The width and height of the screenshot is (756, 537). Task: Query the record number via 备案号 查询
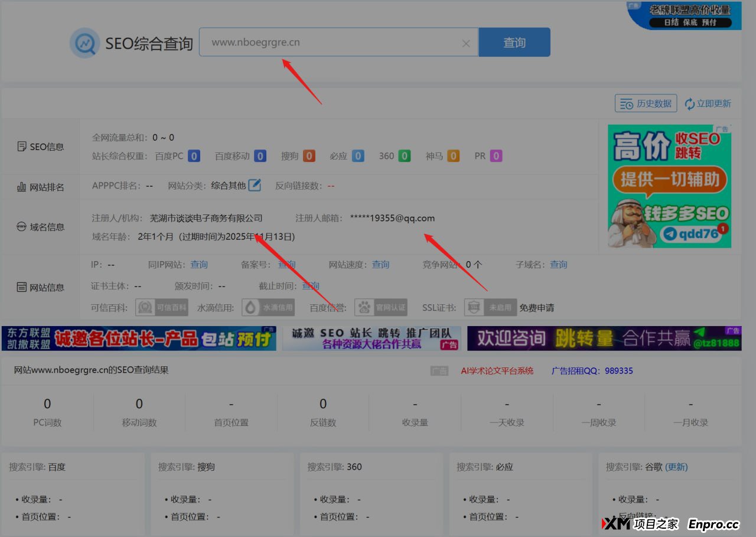[x=286, y=265]
